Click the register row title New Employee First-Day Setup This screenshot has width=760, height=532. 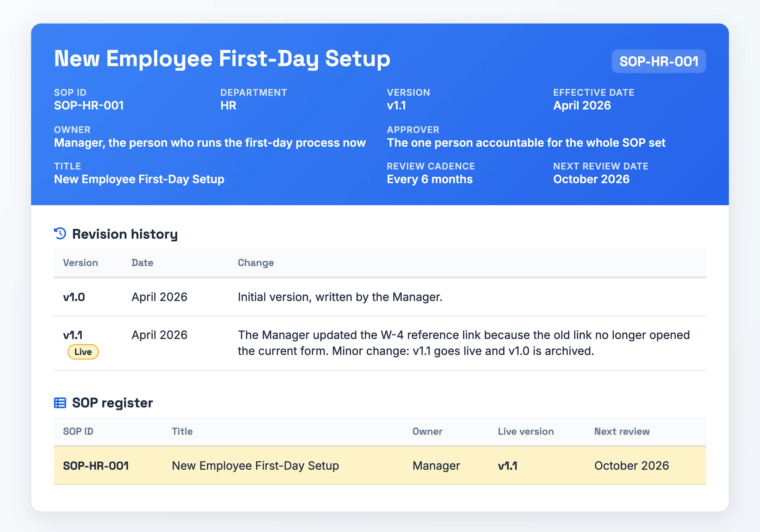tap(255, 466)
